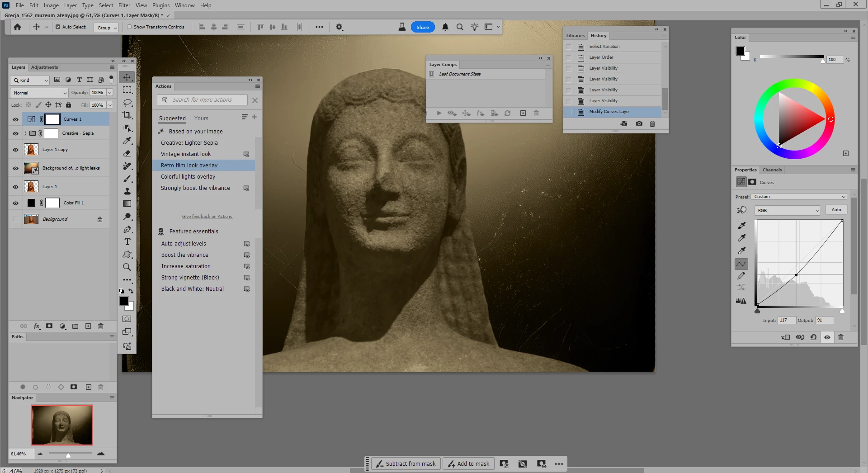The height and width of the screenshot is (473, 868).
Task: Hide the Layer 1 copy layer
Action: coord(15,150)
